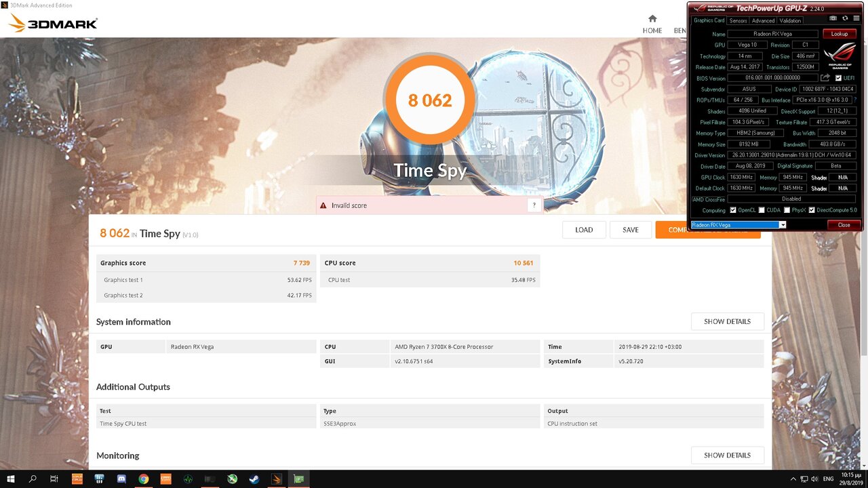Open the round green X taskbar icon
Screen dimensions: 868x488
click(x=232, y=479)
